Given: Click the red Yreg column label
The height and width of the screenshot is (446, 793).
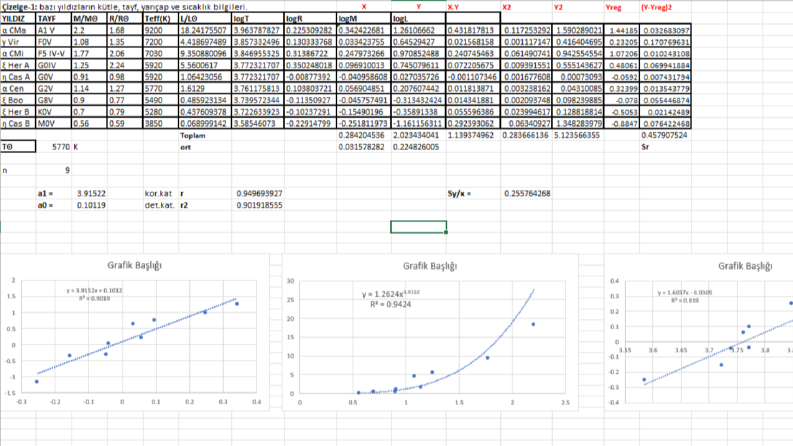Looking at the screenshot, I should 613,8.
